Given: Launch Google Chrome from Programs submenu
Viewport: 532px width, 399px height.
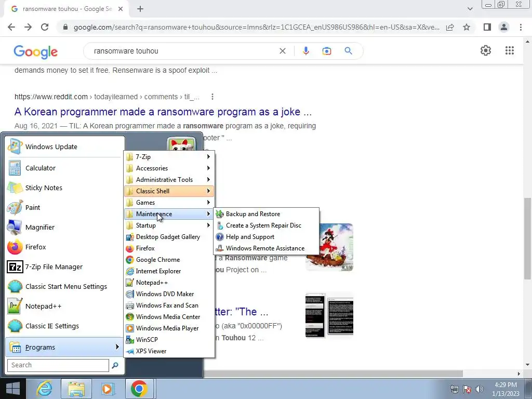Looking at the screenshot, I should (x=169, y=260).
